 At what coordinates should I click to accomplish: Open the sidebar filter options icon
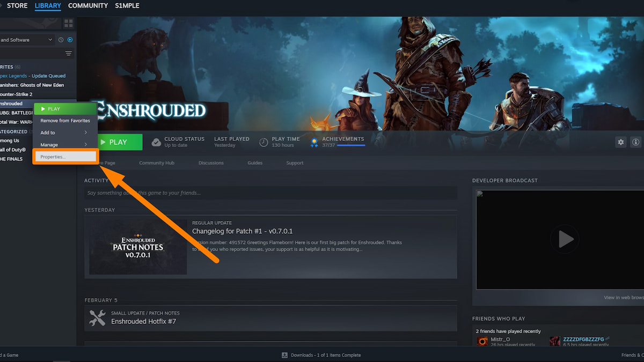[68, 53]
